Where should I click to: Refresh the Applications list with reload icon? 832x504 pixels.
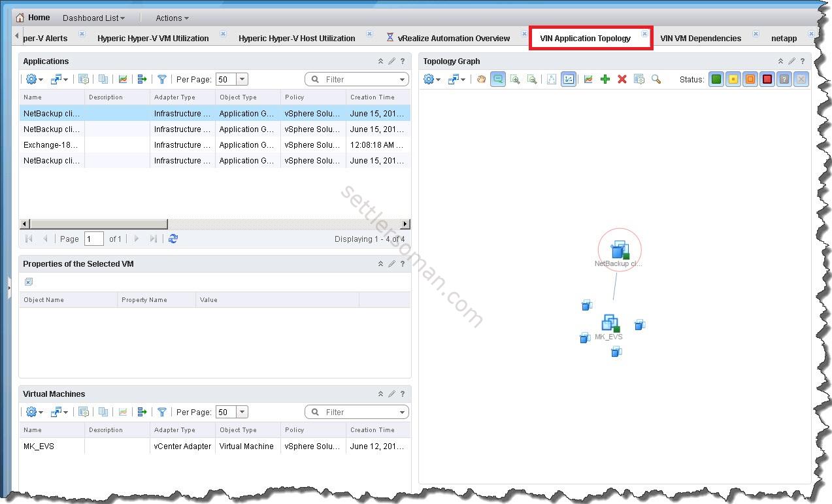tap(173, 239)
